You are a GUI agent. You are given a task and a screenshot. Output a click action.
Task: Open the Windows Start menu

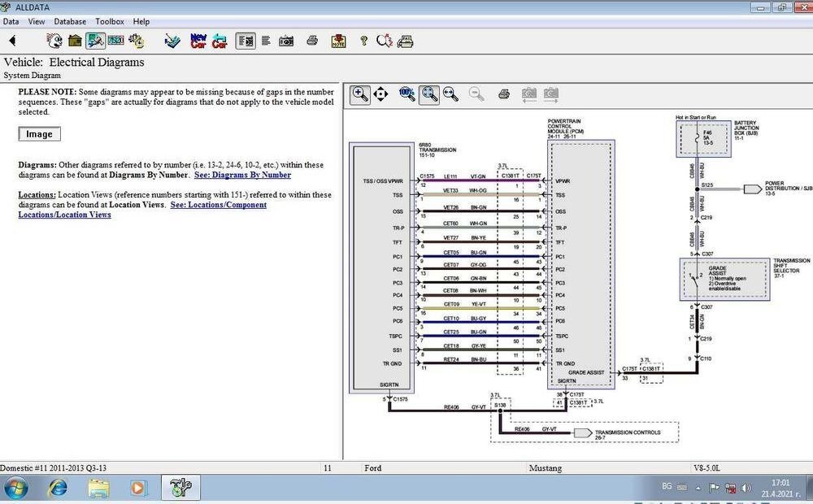click(15, 488)
